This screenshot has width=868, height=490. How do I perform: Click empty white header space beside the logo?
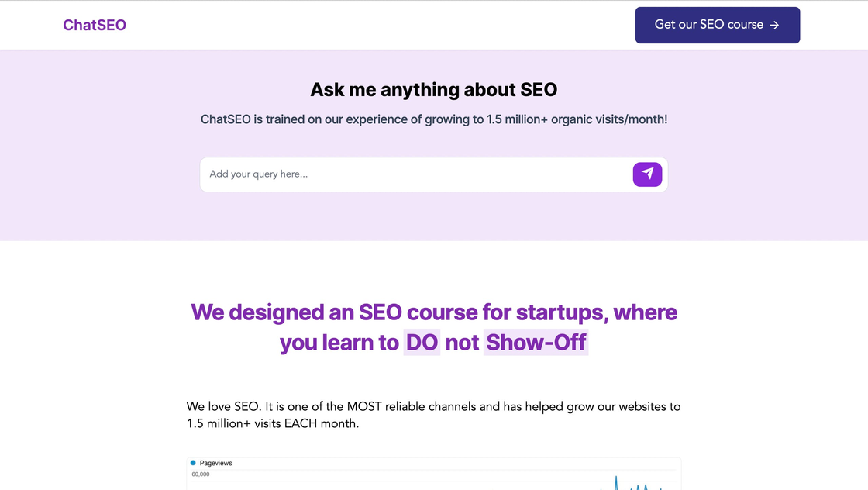[372, 25]
